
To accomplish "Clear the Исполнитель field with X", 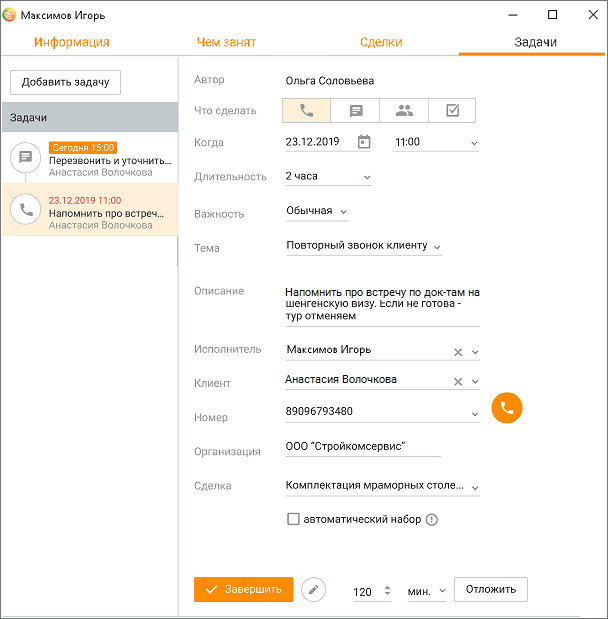I will (458, 352).
